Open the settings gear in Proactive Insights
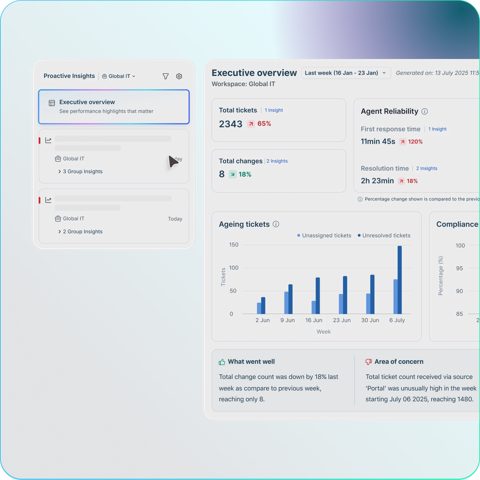This screenshot has width=480, height=480. click(x=179, y=76)
